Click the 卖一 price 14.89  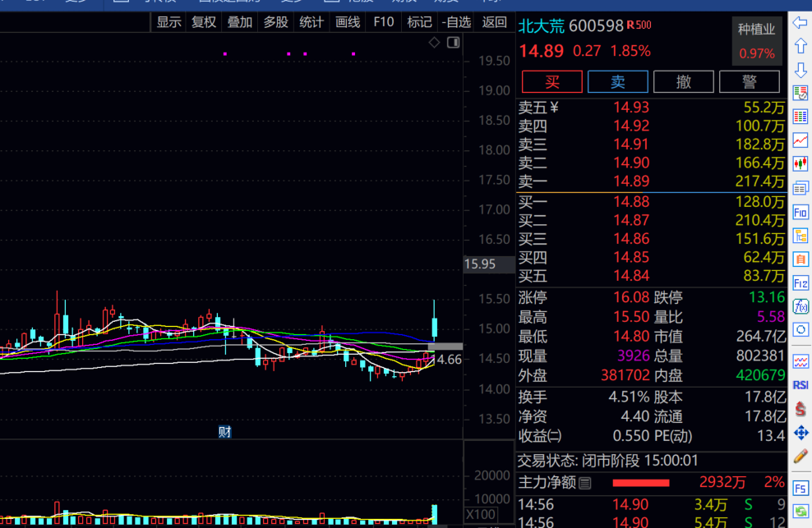(631, 181)
